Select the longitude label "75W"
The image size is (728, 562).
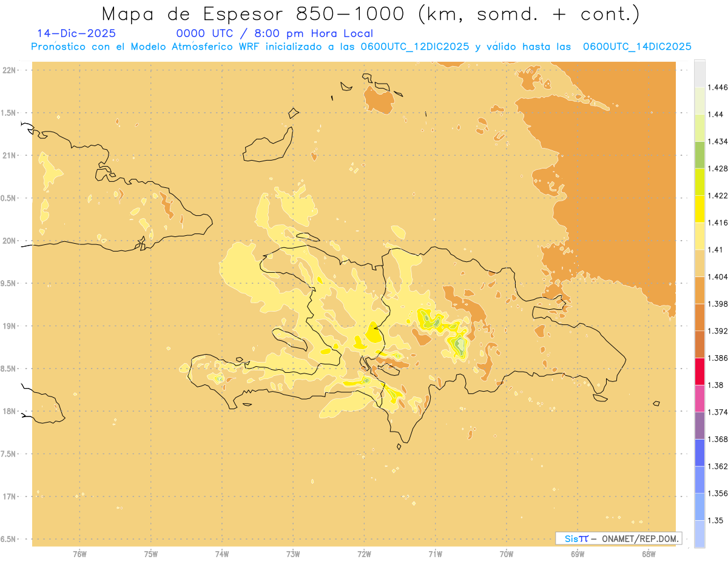coord(151,554)
